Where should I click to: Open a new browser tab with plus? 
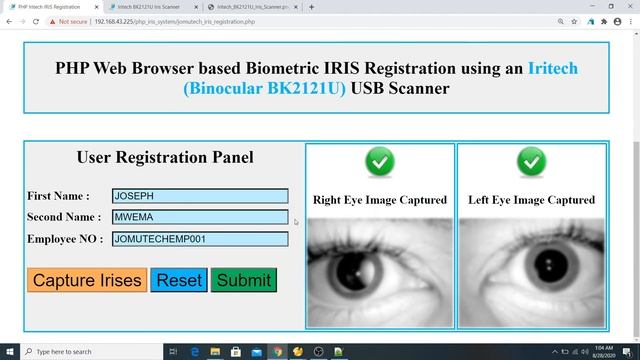tap(311, 7)
